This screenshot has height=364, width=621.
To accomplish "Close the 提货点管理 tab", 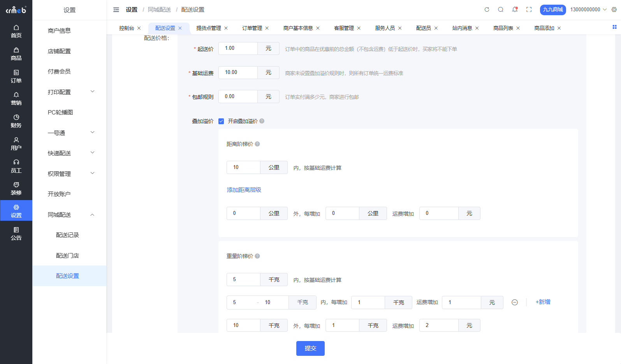I will click(x=226, y=28).
